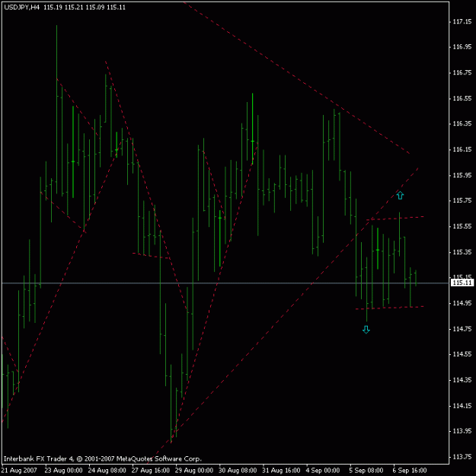The image size is (476, 476).
Task: Click the 114.35 price axis label
Action: [x=462, y=380]
